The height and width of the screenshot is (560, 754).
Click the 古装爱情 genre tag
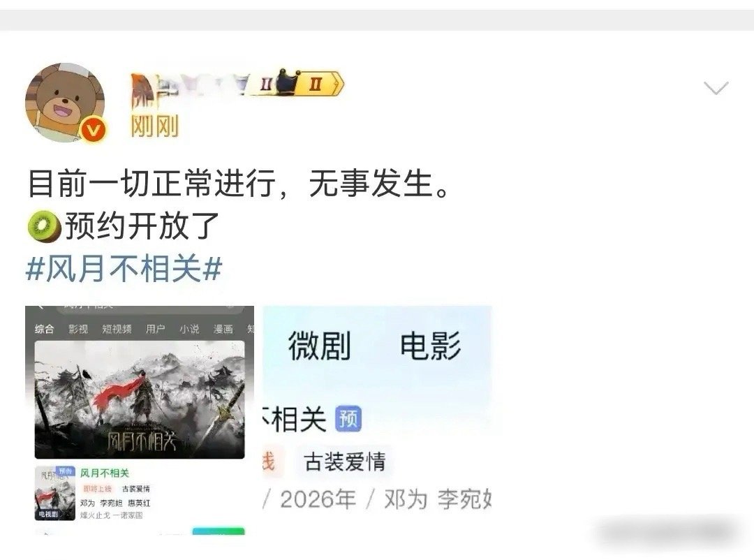pyautogui.click(x=345, y=462)
